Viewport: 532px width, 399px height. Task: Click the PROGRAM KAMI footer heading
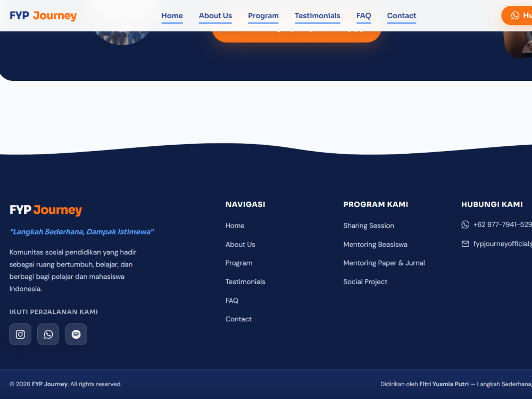click(376, 204)
